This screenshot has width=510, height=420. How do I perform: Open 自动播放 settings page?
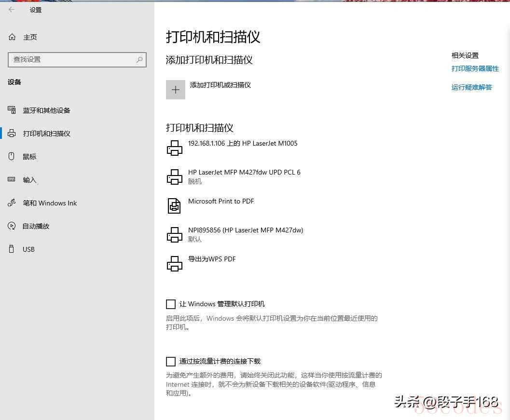point(36,226)
